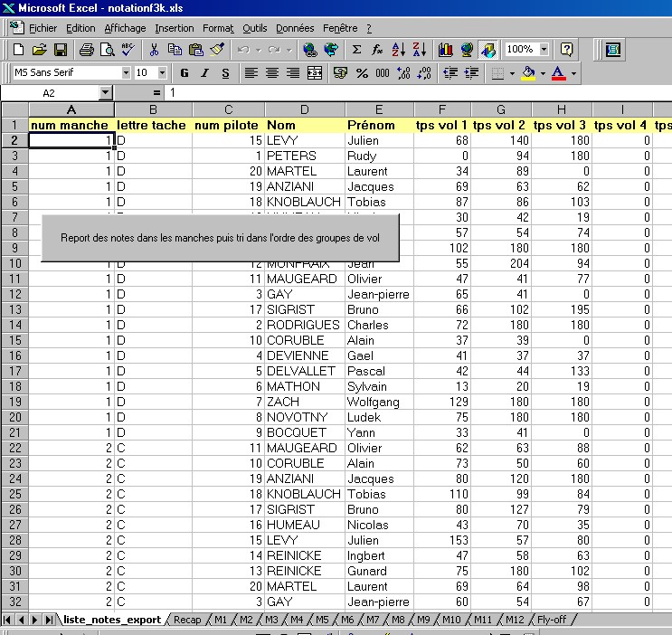Open the Fill Color dropdown arrow

(x=543, y=74)
